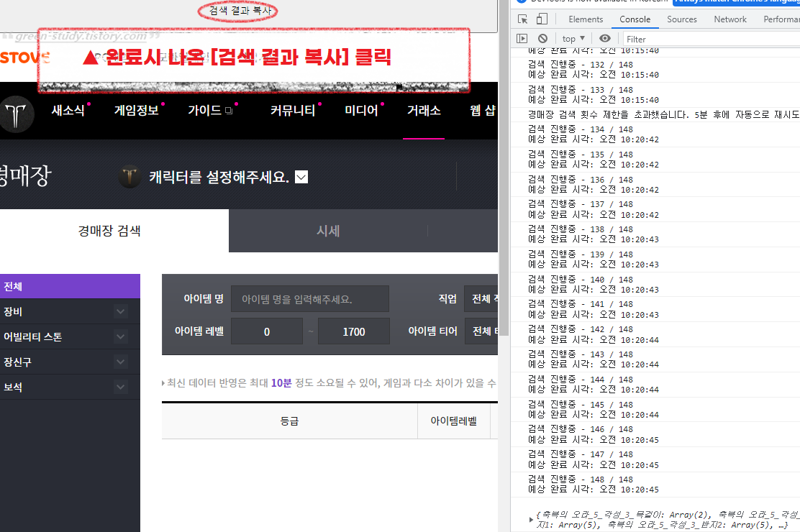Viewport: 800px width, 532px height.
Task: Toggle the device toolbar icon
Action: click(x=542, y=19)
